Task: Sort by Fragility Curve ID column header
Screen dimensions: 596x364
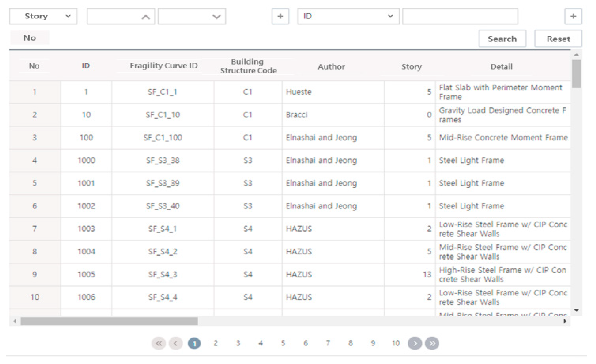Action: [164, 66]
